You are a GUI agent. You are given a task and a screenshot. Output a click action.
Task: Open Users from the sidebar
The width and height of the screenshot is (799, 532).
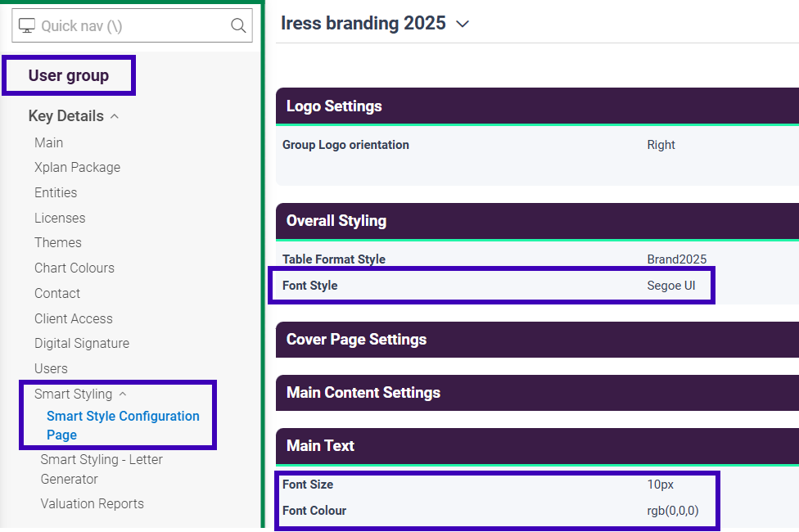point(51,368)
